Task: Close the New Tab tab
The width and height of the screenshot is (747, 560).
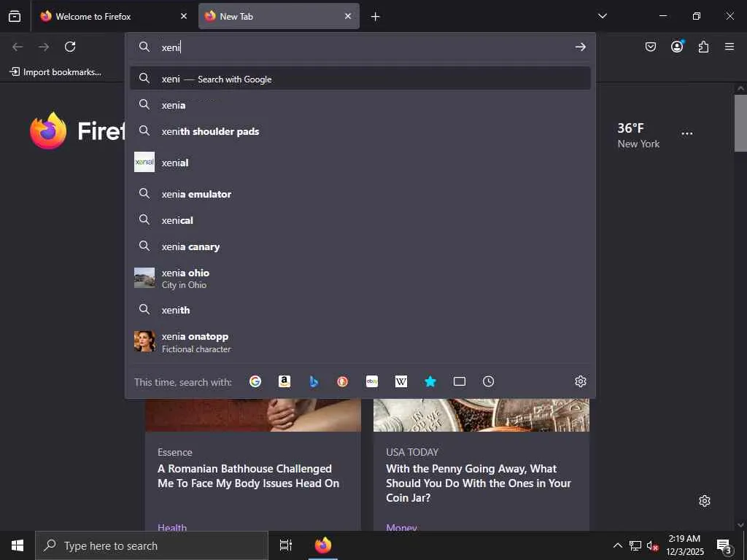Action: [348, 16]
